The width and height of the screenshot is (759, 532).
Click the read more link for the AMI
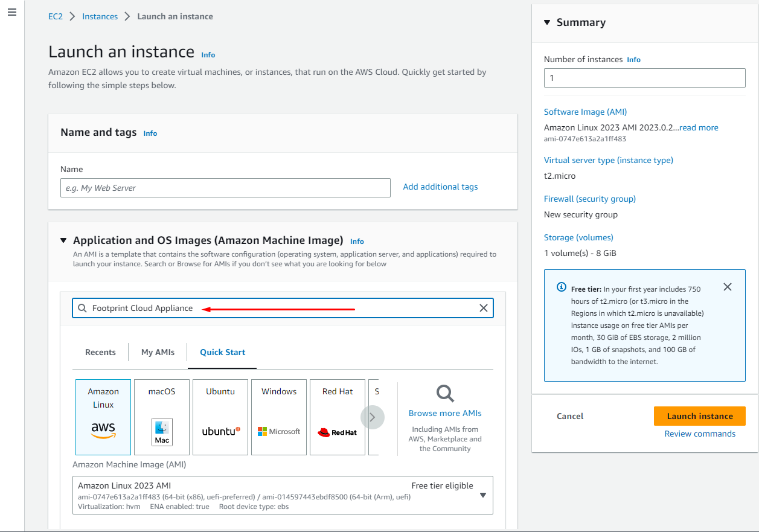(x=698, y=127)
